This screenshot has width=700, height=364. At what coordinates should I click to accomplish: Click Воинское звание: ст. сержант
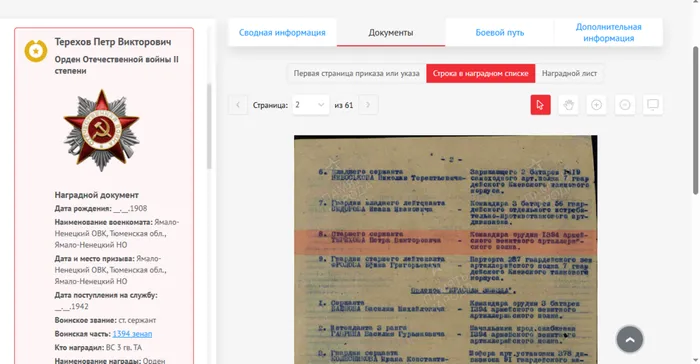(x=105, y=320)
